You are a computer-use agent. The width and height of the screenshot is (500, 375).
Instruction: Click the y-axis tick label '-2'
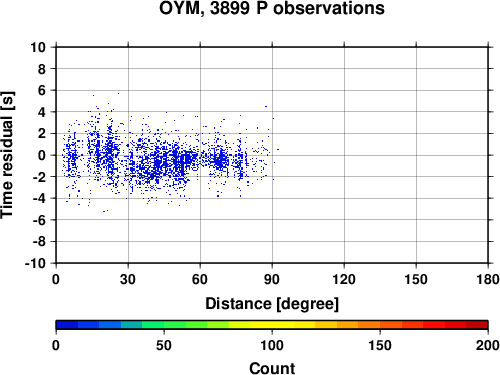pos(39,177)
